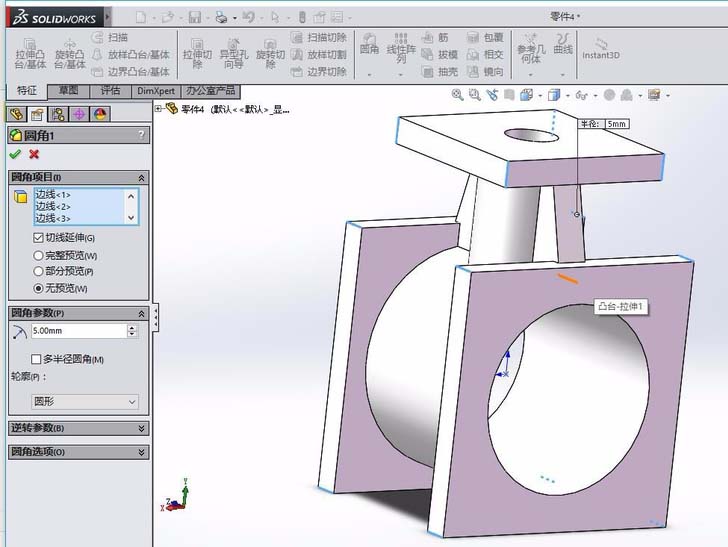Open the display style dropdown arrow

coord(567,96)
